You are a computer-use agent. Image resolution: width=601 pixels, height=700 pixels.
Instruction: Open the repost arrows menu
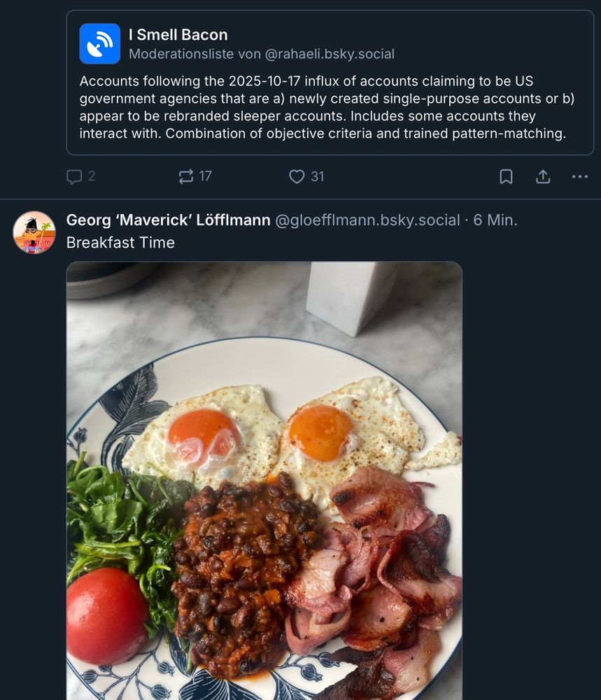coord(186,176)
